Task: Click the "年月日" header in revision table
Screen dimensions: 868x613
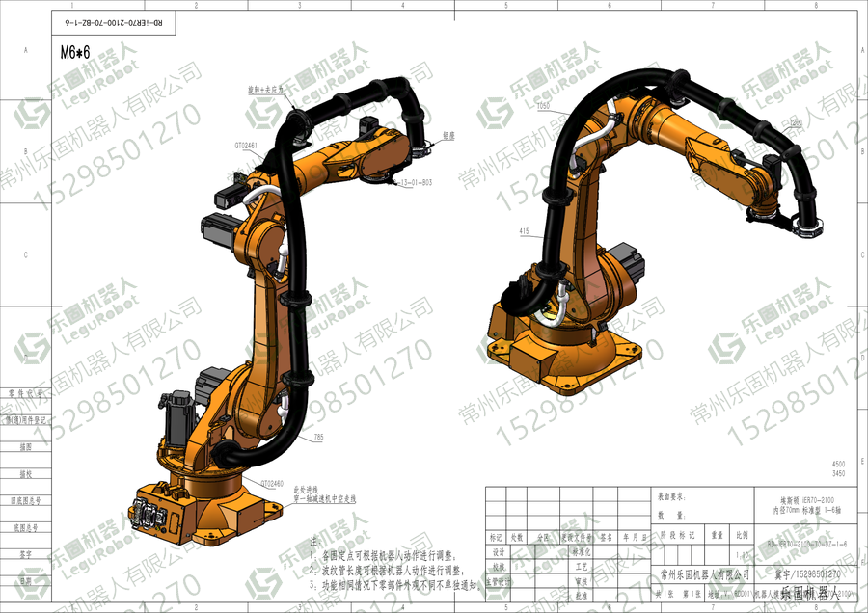Action: tap(635, 537)
